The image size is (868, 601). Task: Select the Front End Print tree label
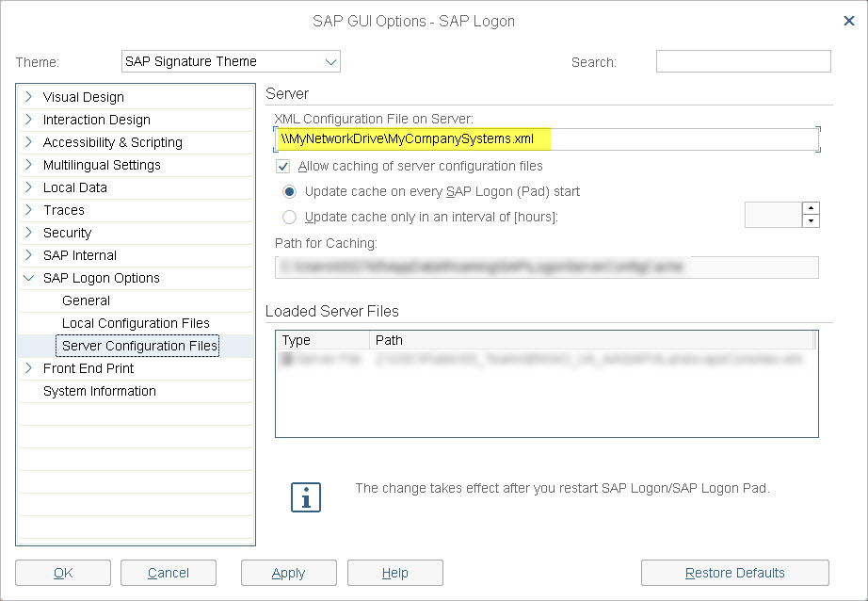click(88, 368)
